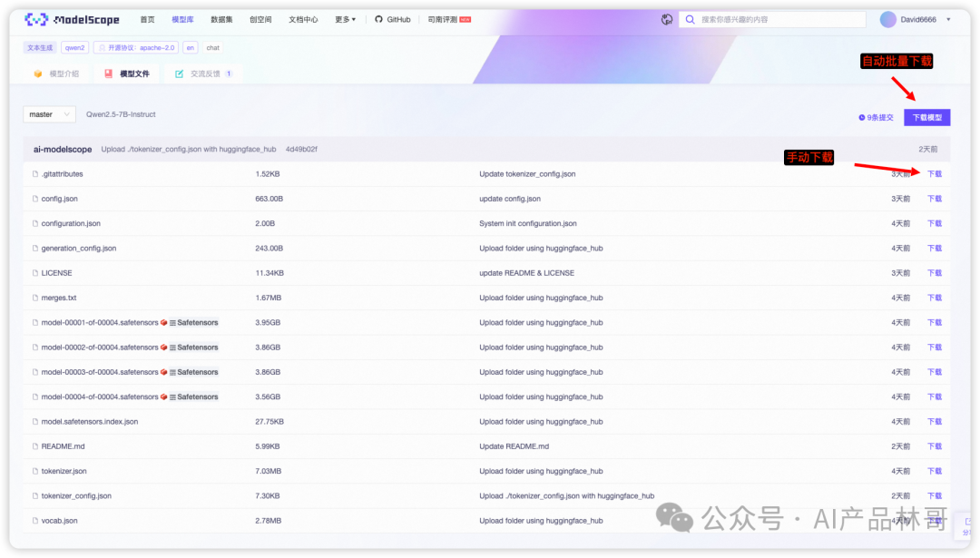This screenshot has width=980, height=558.
Task: Download the .gitattributes file
Action: point(935,173)
